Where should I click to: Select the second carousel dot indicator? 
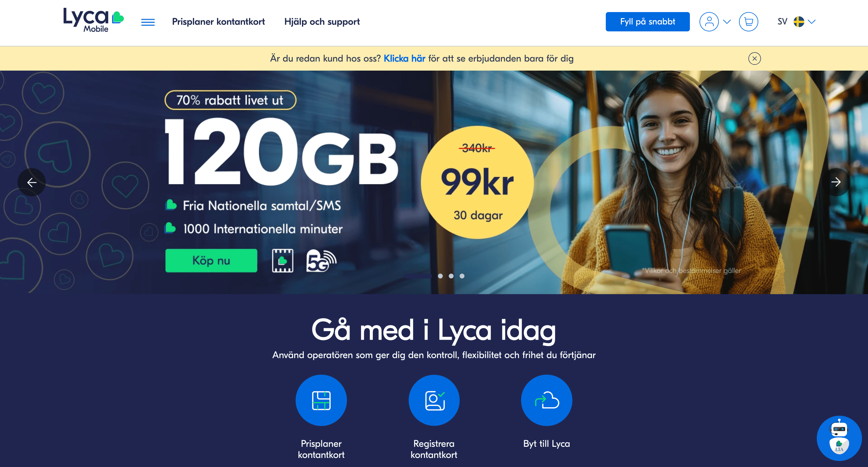tap(440, 276)
